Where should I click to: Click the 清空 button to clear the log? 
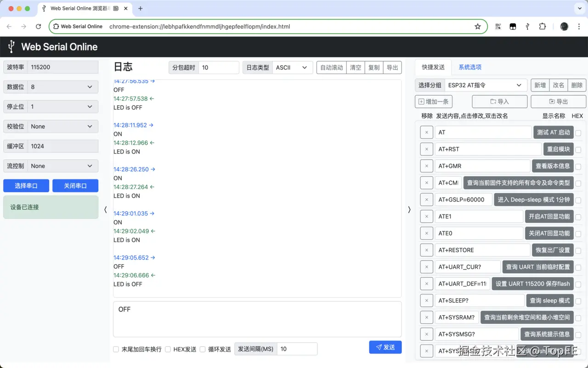click(x=355, y=68)
